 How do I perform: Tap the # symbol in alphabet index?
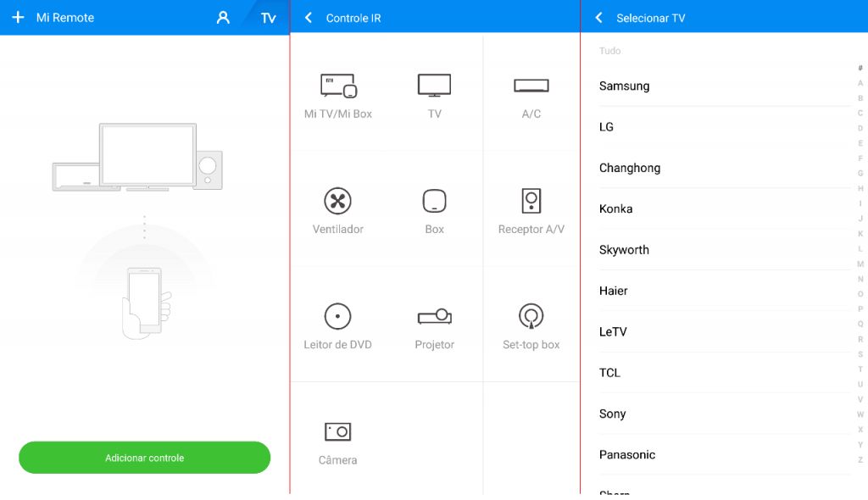click(x=860, y=68)
